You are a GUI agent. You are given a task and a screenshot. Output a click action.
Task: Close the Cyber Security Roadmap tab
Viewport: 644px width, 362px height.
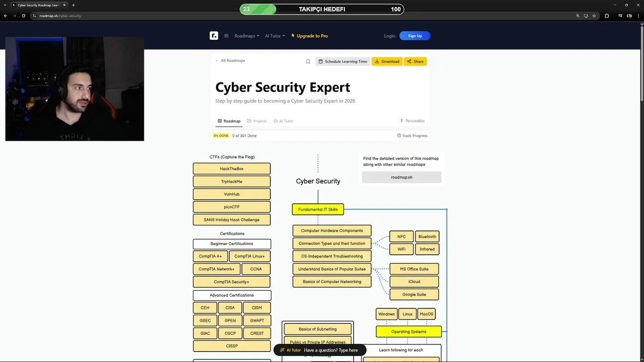pyautogui.click(x=64, y=5)
